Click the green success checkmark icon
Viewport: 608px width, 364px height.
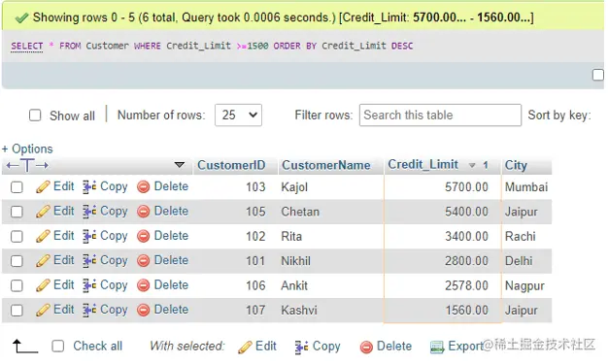click(x=21, y=17)
